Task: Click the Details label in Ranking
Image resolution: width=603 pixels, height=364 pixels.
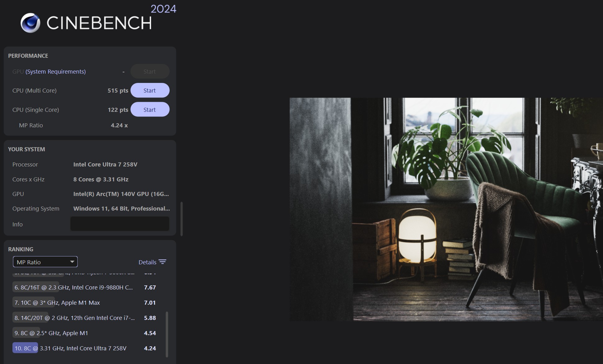Action: [147, 262]
